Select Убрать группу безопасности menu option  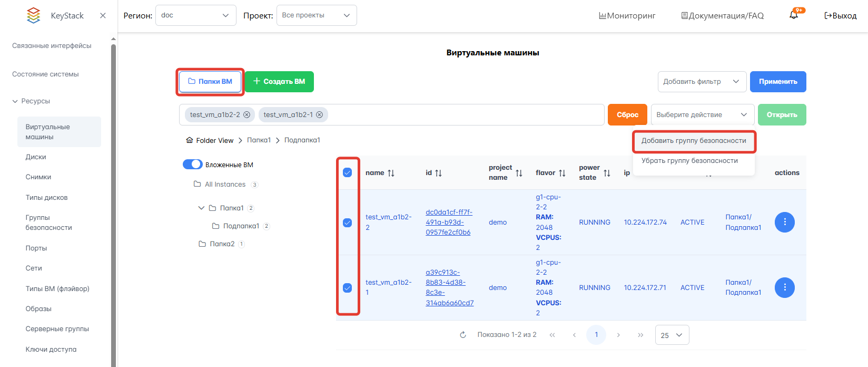(689, 161)
